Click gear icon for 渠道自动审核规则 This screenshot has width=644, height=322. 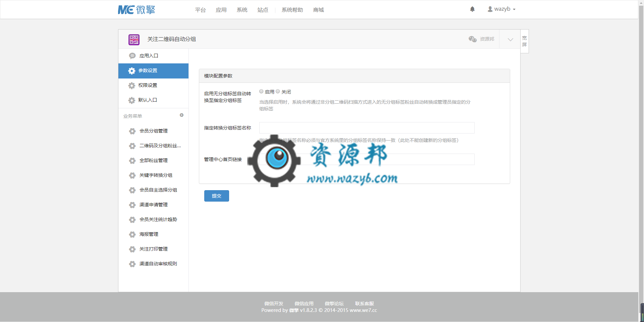(x=132, y=264)
